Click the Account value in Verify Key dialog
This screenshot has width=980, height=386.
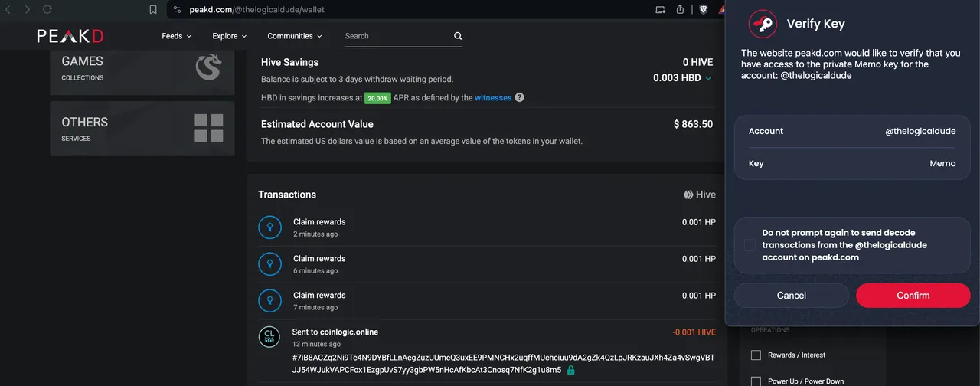point(920,132)
